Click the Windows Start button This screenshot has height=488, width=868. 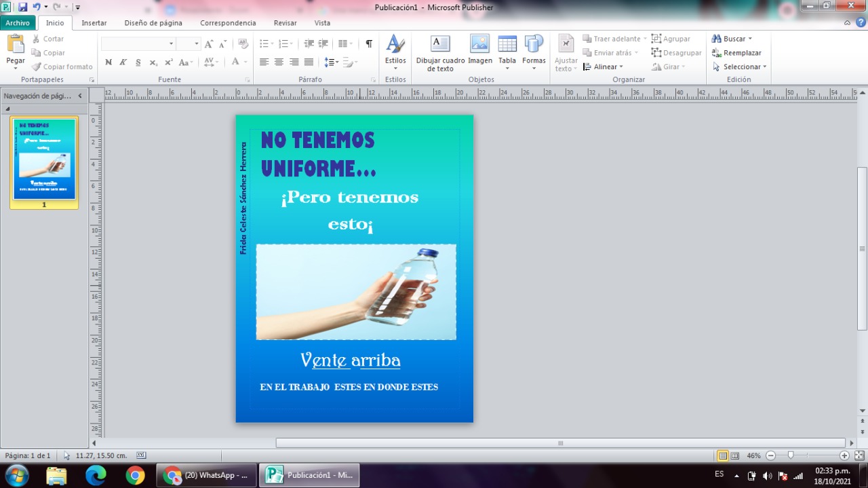click(x=16, y=475)
